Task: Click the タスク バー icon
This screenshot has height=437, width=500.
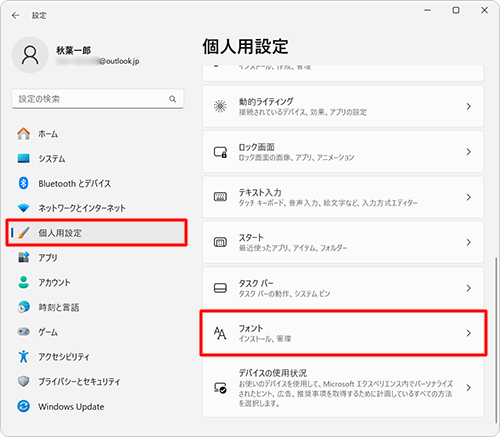Action: coord(220,288)
